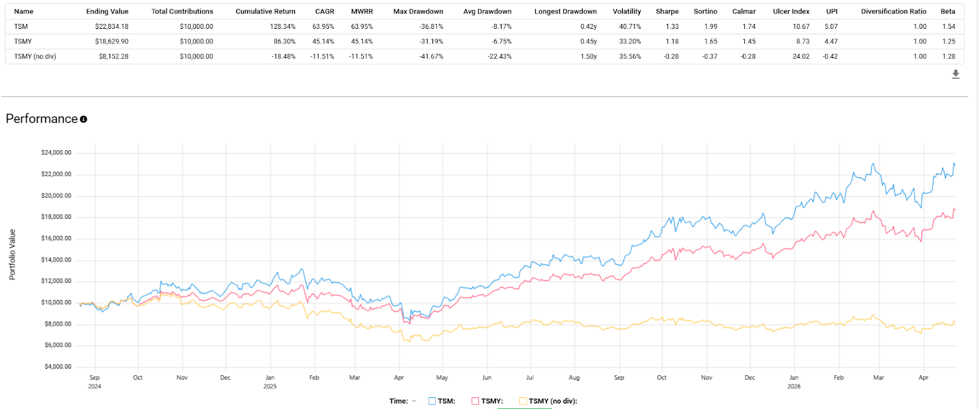Click the Beta column header

coord(948,12)
